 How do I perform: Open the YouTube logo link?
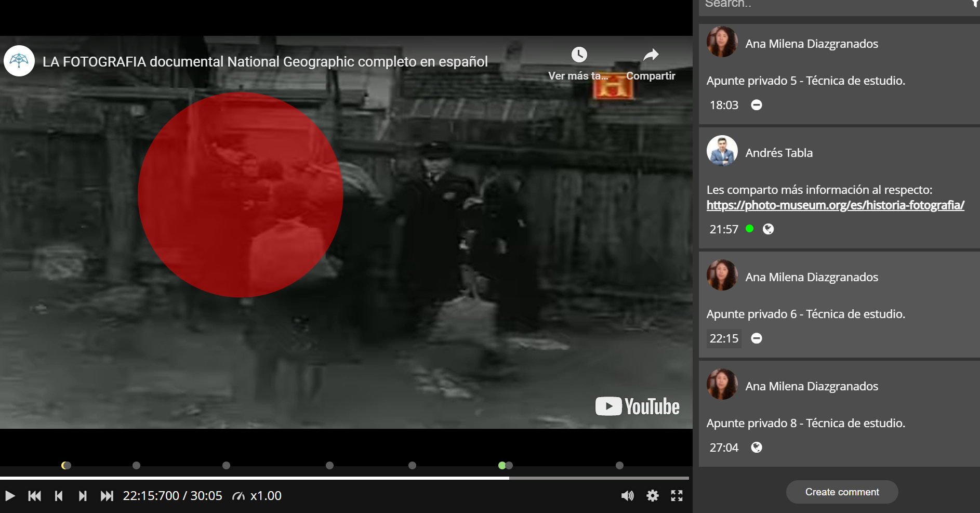point(638,406)
